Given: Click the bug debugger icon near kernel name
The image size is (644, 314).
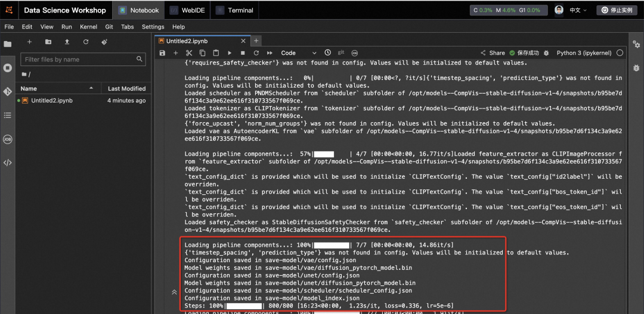Looking at the screenshot, I should tap(546, 53).
